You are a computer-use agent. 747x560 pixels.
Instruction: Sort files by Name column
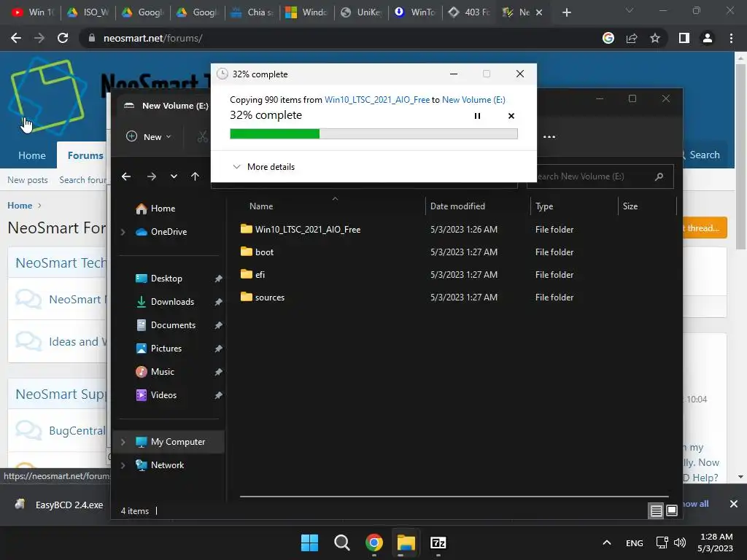point(261,206)
